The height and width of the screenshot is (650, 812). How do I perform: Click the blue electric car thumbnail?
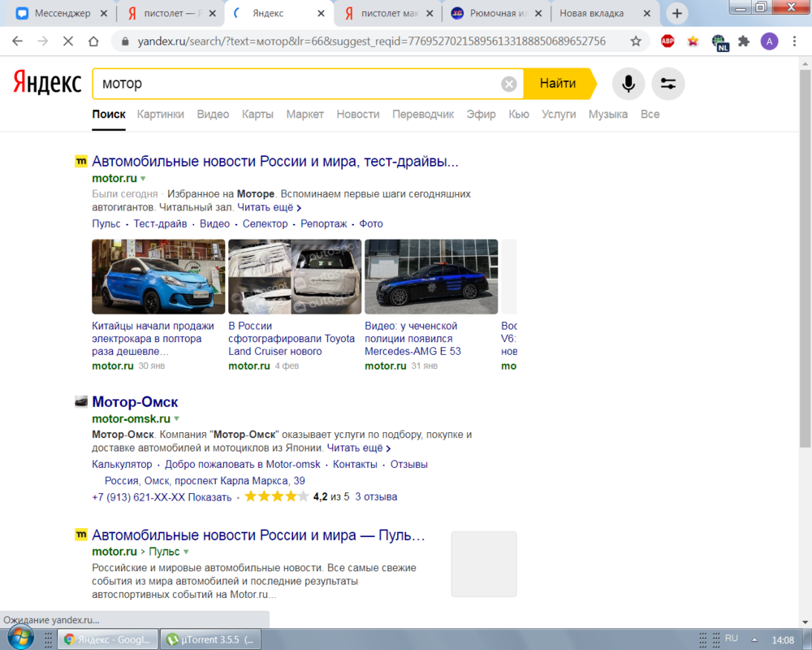pos(158,277)
